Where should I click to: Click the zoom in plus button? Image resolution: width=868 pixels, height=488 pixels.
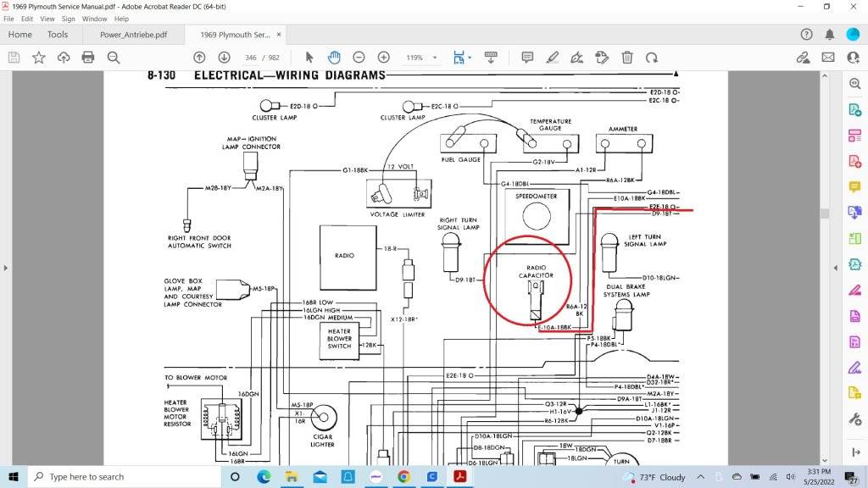click(383, 58)
